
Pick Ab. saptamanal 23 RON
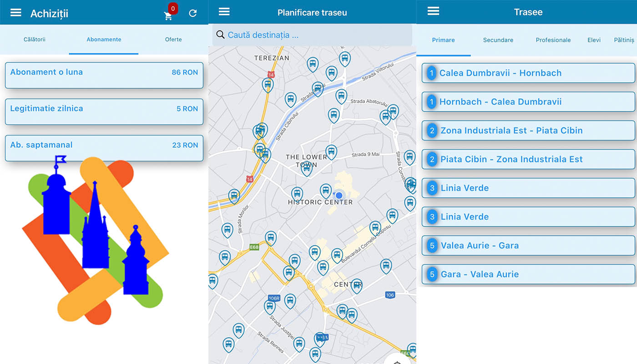click(104, 148)
